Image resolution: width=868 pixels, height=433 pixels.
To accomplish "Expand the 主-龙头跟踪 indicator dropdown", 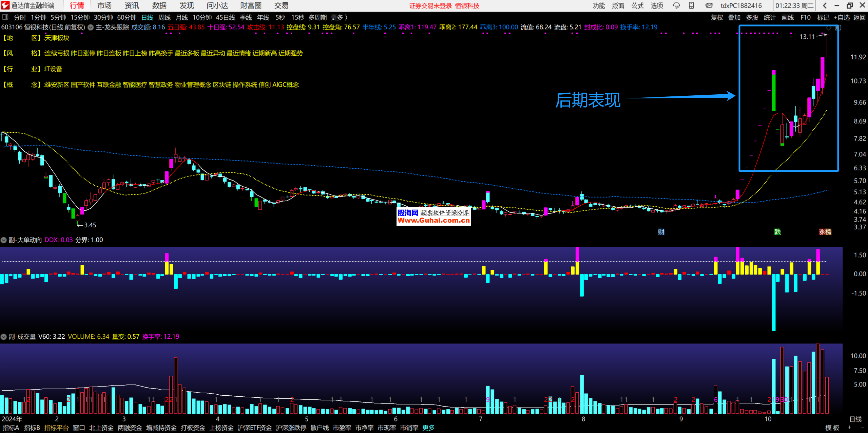I will (91, 27).
